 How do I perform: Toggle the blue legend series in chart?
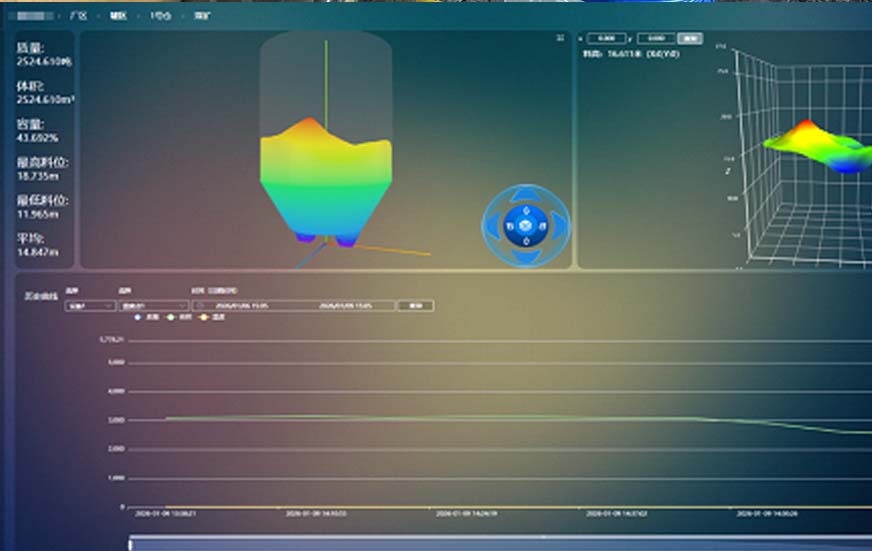[x=139, y=317]
